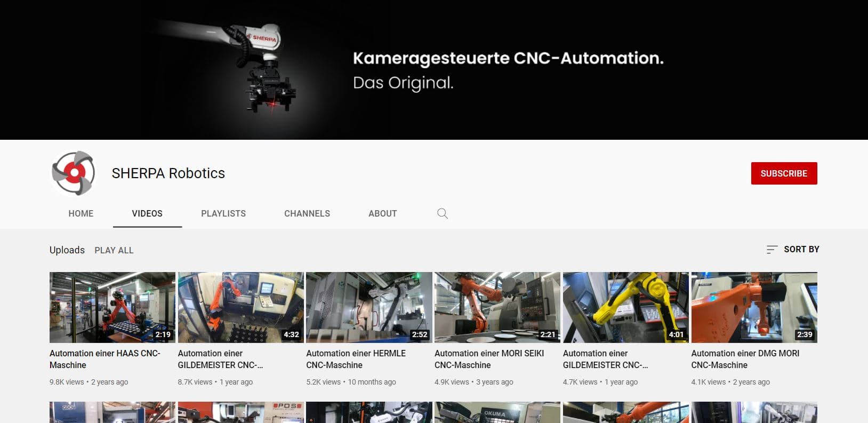Click the 2:39 duration badge
Image resolution: width=868 pixels, height=423 pixels.
pos(805,334)
